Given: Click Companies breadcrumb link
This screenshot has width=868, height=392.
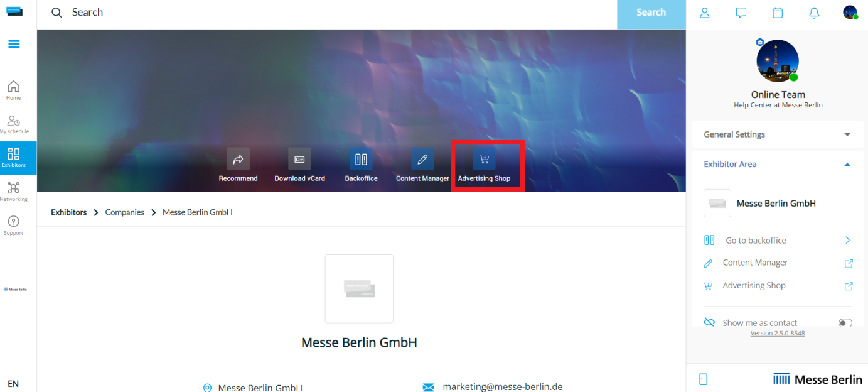Looking at the screenshot, I should coord(125,212).
